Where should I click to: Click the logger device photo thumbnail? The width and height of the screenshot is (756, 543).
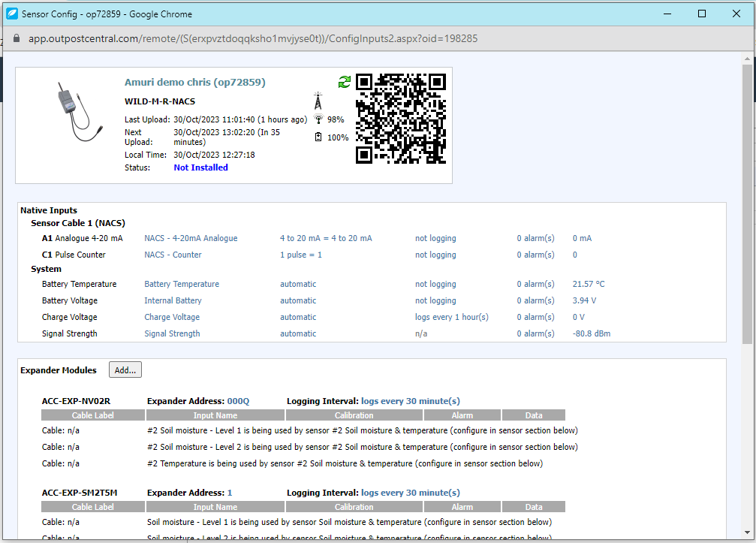pos(75,113)
